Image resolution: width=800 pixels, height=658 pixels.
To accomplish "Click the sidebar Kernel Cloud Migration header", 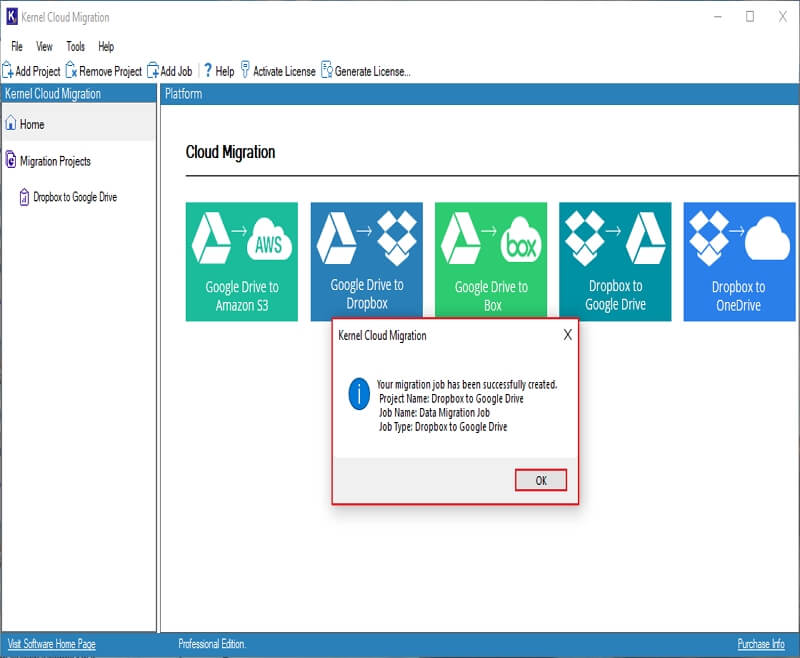I will click(x=79, y=94).
